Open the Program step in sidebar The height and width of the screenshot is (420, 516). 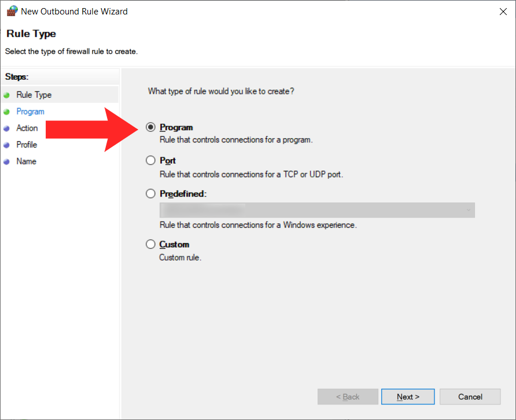(x=30, y=112)
